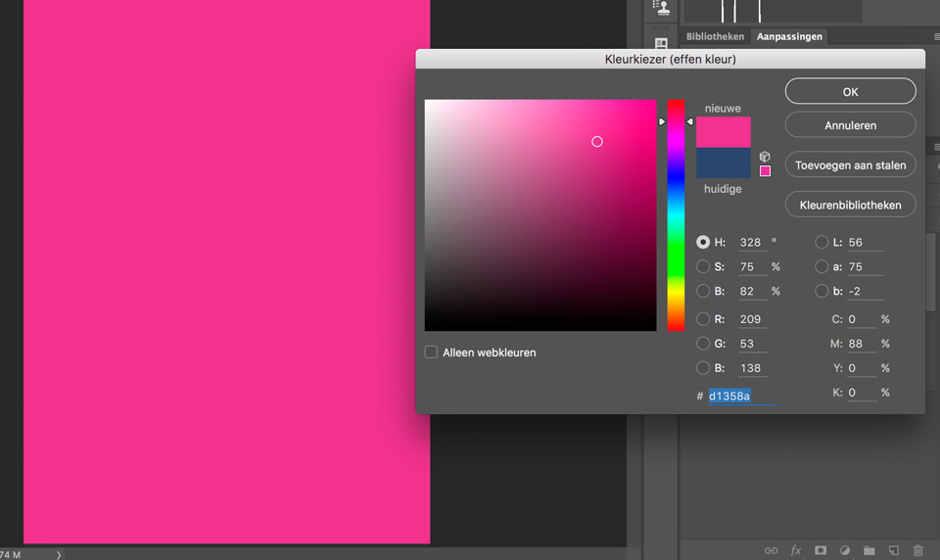Select the G green radio button
This screenshot has height=560, width=940.
pyautogui.click(x=703, y=345)
